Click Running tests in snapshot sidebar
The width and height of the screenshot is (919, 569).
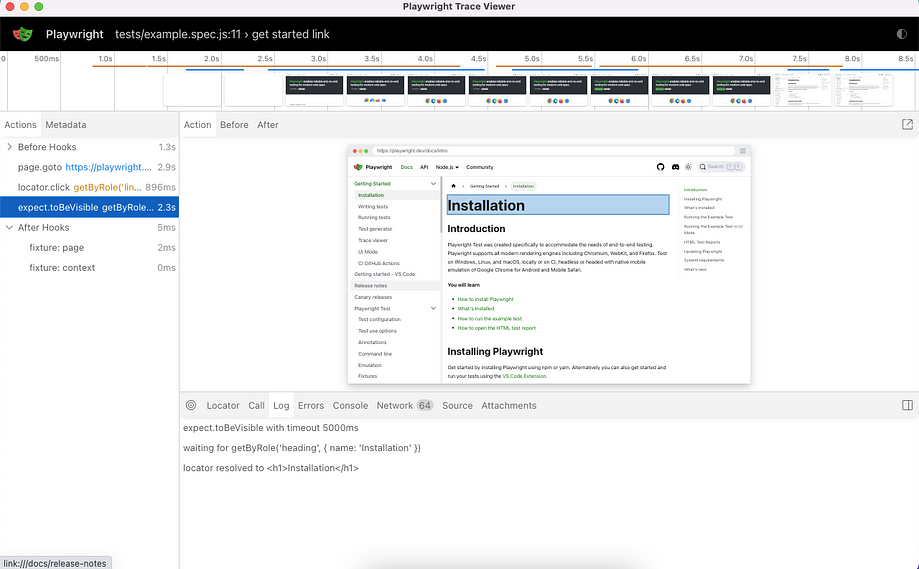374,217
